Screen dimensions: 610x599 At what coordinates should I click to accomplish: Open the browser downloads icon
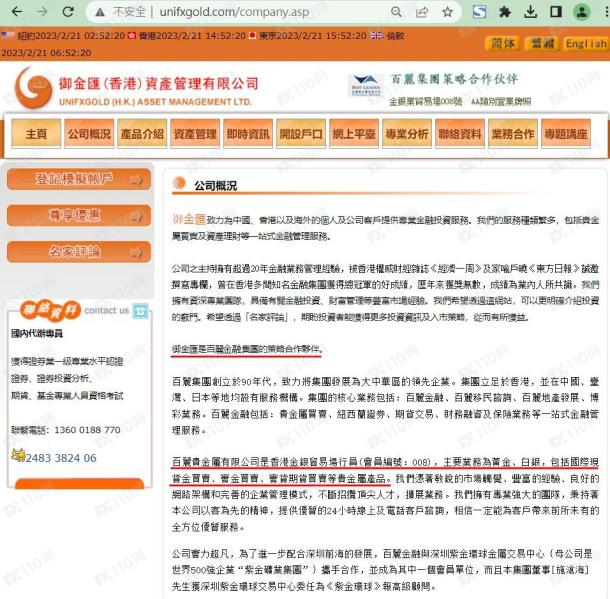(x=531, y=12)
